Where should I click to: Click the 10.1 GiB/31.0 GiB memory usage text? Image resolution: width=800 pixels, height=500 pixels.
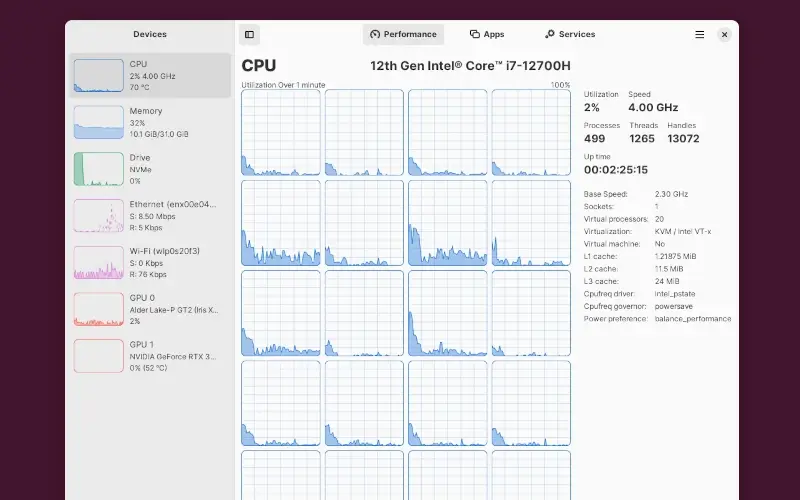[159, 134]
